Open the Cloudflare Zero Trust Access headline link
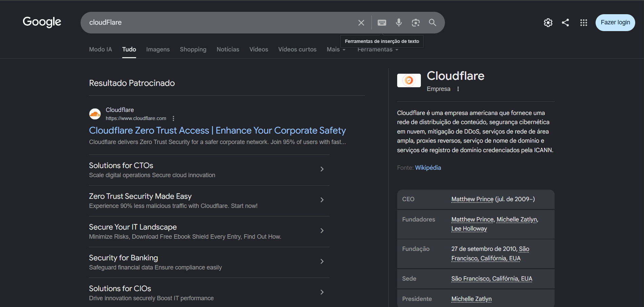Screen dimensions: 644x307 [x=217, y=131]
